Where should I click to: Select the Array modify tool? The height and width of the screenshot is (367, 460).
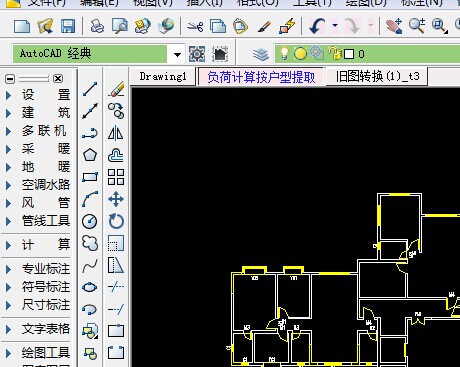click(x=116, y=177)
